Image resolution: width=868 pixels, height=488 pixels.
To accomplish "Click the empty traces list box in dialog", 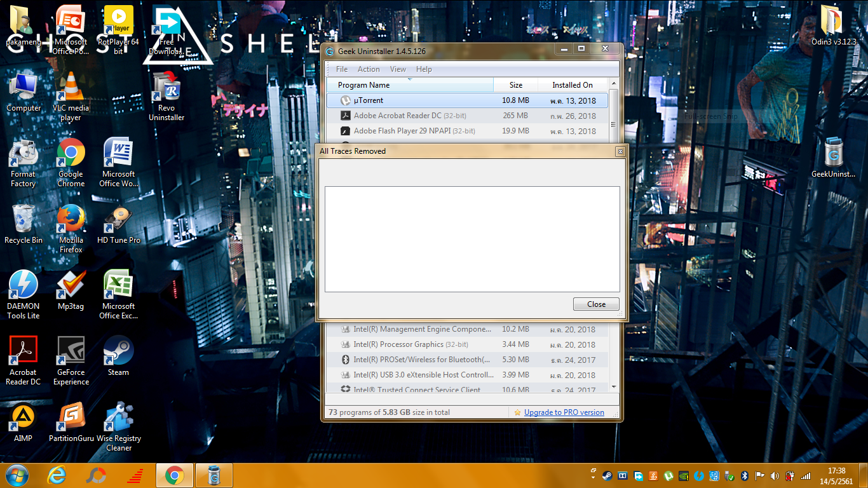I will 472,239.
